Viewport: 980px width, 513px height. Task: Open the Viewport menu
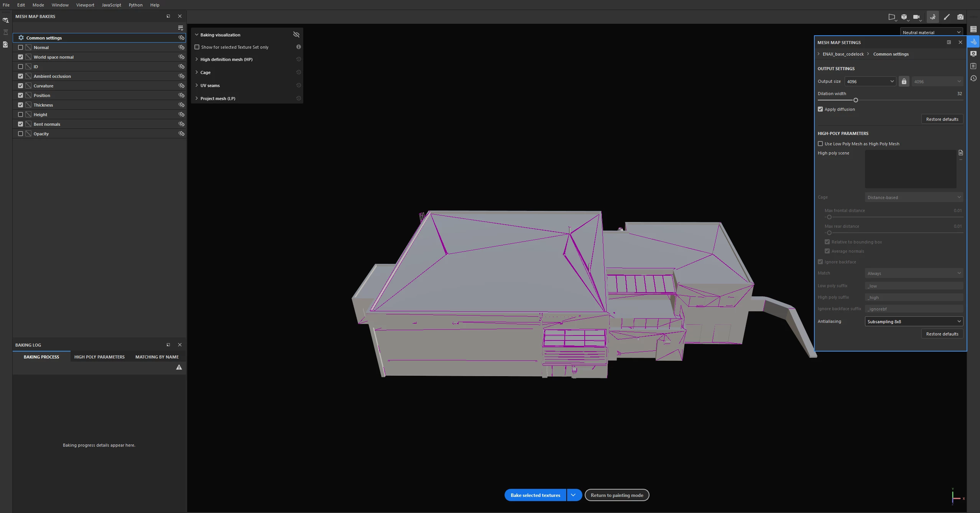click(x=85, y=5)
